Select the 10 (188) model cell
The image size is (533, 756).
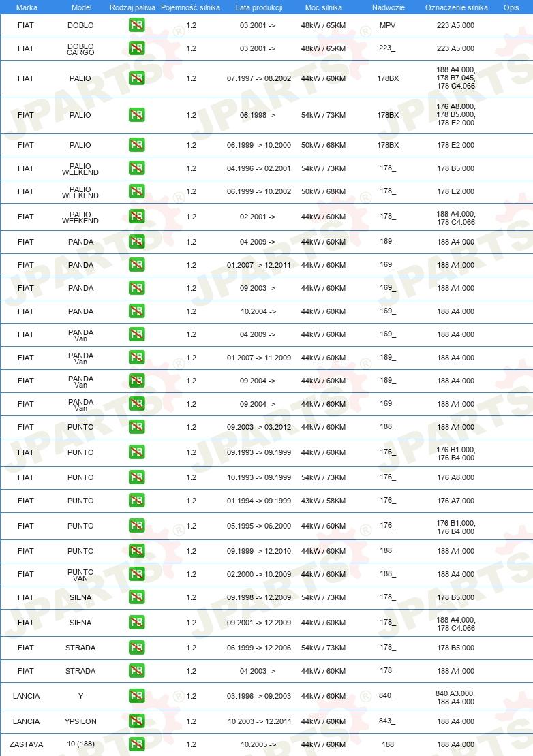[80, 744]
